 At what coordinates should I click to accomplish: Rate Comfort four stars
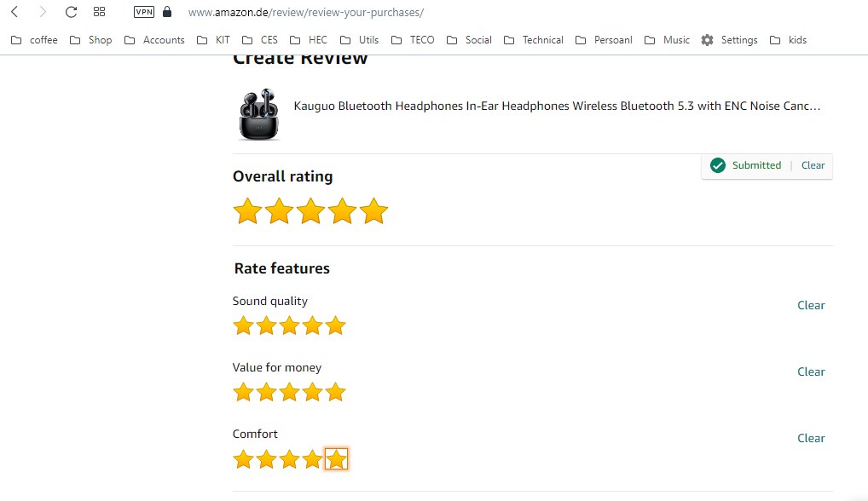(312, 459)
